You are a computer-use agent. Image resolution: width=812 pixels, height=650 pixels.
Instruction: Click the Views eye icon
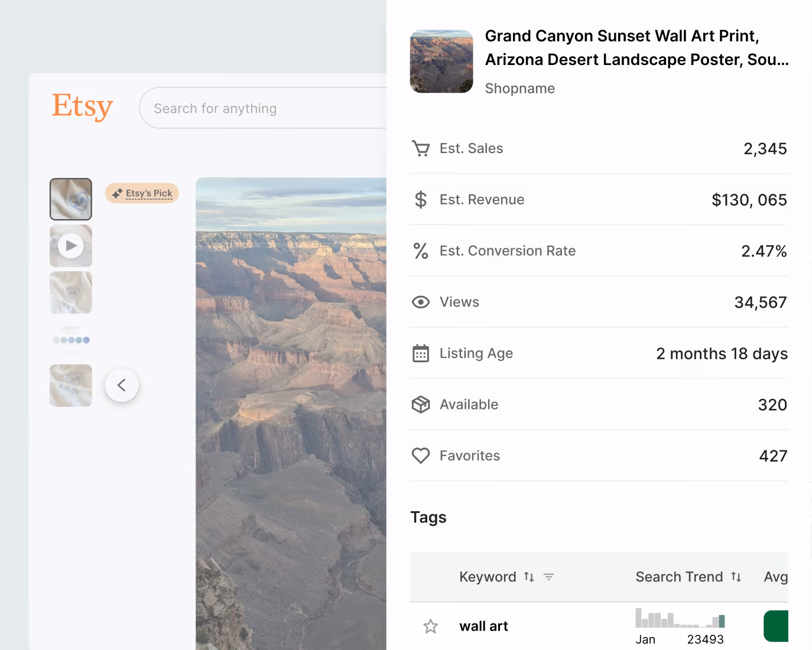[421, 302]
